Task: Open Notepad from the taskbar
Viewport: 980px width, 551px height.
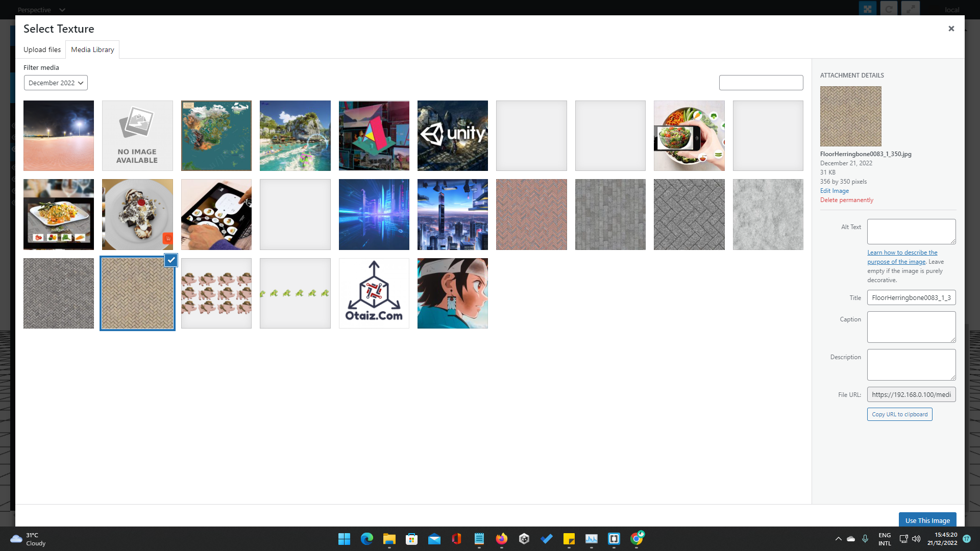Action: click(479, 539)
